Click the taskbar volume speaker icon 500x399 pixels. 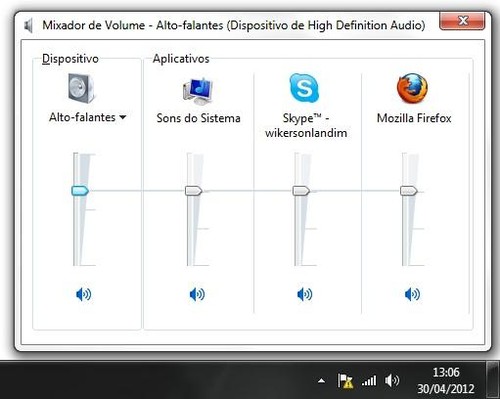[392, 380]
